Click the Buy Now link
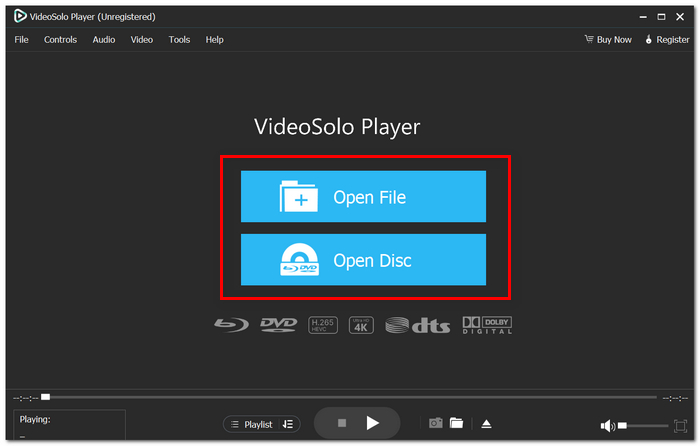Image resolution: width=700 pixels, height=446 pixels. point(608,40)
